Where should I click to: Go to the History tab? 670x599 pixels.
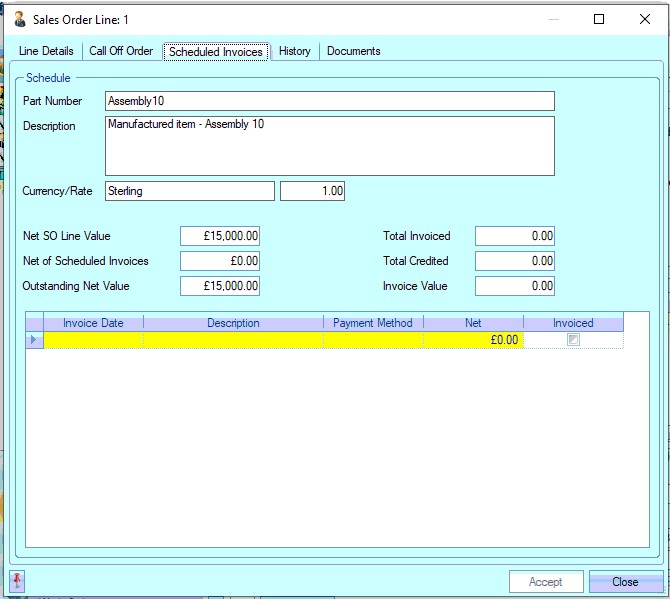294,51
